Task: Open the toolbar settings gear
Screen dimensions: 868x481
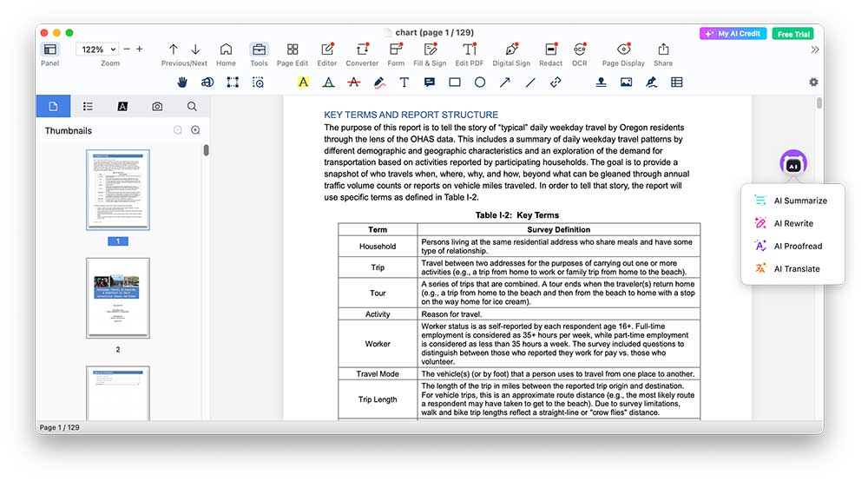Action: click(813, 82)
